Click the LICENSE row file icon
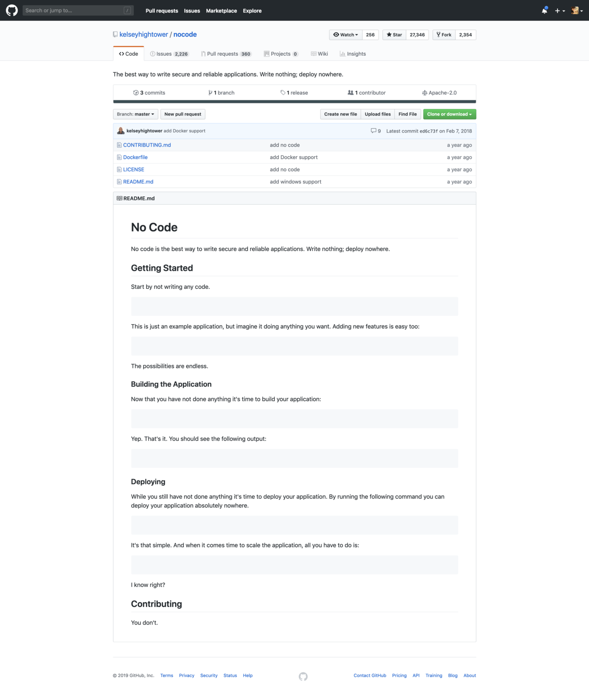Image resolution: width=589 pixels, height=700 pixels. pyautogui.click(x=119, y=170)
